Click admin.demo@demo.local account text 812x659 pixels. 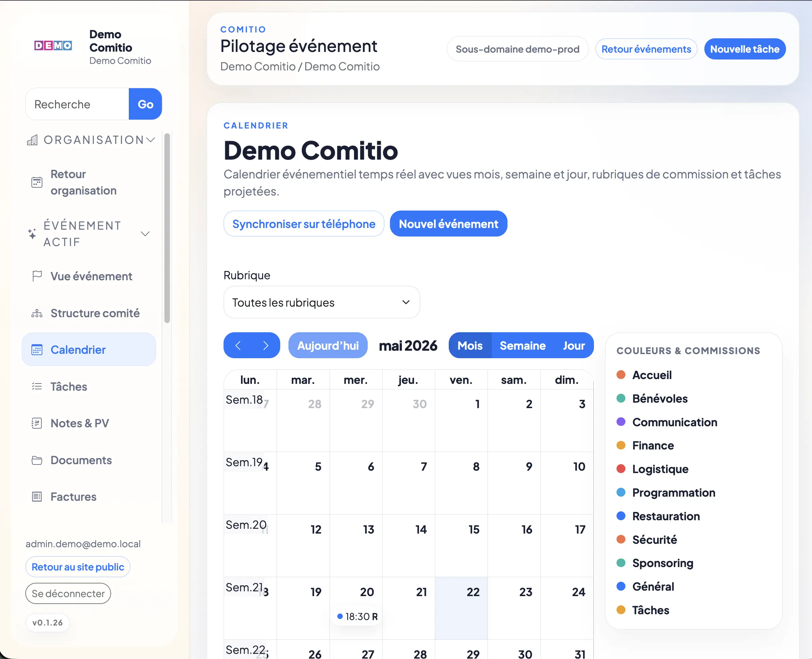pyautogui.click(x=83, y=543)
